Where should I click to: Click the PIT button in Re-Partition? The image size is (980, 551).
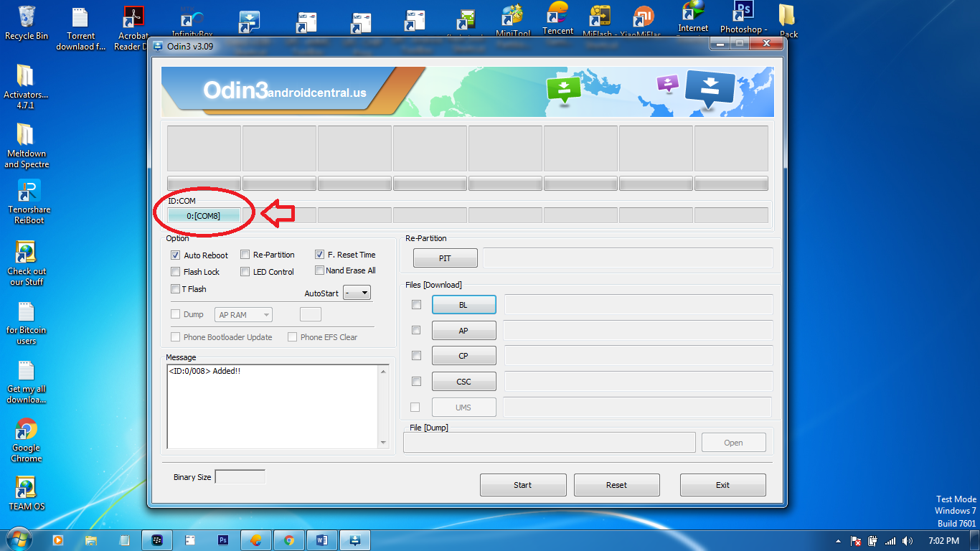pyautogui.click(x=445, y=258)
